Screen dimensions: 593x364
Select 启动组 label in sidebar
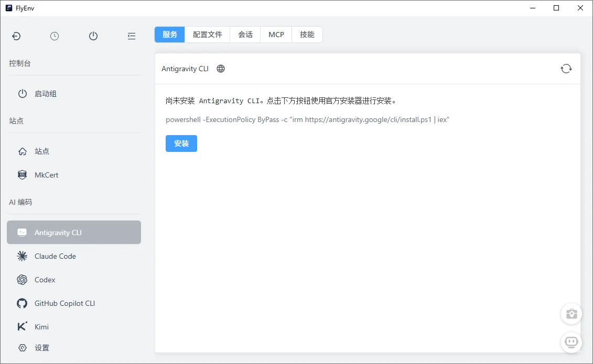[x=46, y=94]
